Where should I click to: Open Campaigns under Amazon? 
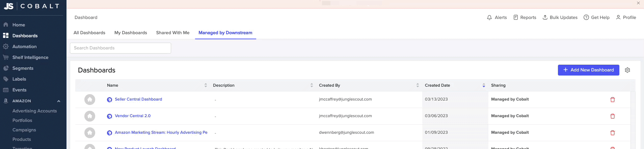pos(24,130)
